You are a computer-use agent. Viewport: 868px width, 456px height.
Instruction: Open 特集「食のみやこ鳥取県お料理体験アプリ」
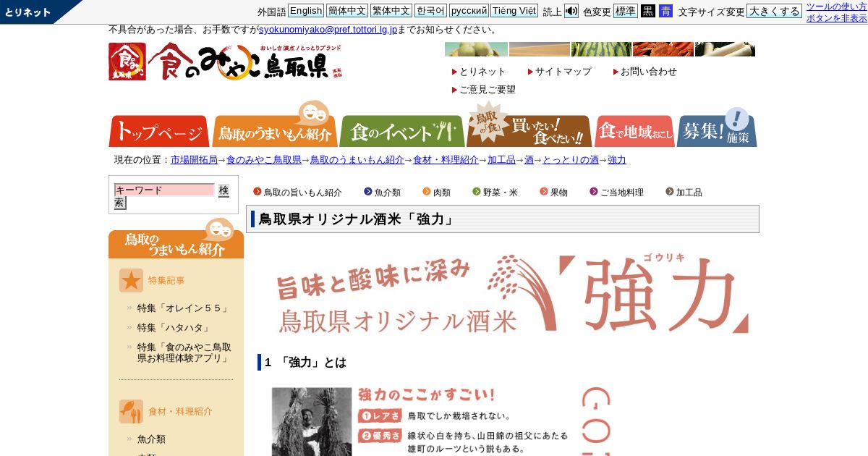[x=184, y=352]
